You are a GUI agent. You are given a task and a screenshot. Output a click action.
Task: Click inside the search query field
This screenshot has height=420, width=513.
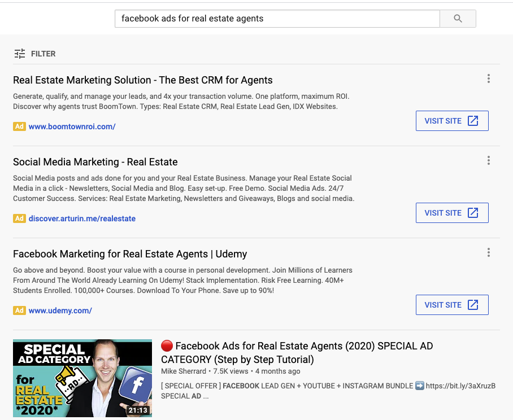[x=277, y=18]
